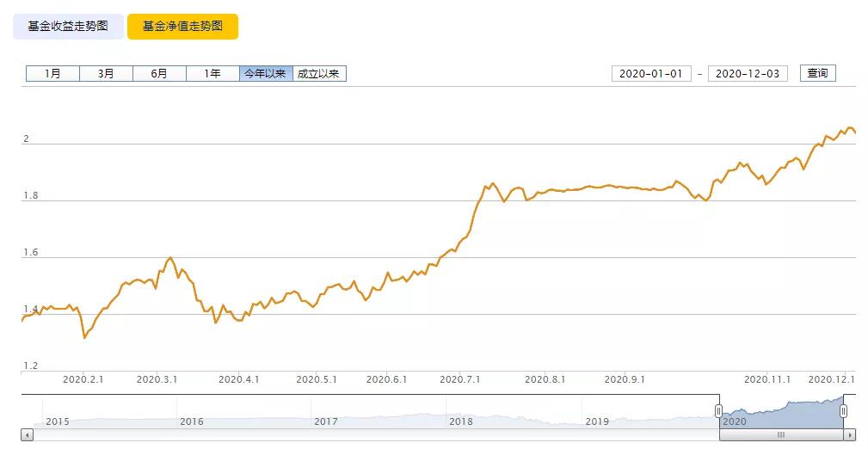The width and height of the screenshot is (868, 449).
Task: Choose the 6月 time range
Action: (x=159, y=74)
